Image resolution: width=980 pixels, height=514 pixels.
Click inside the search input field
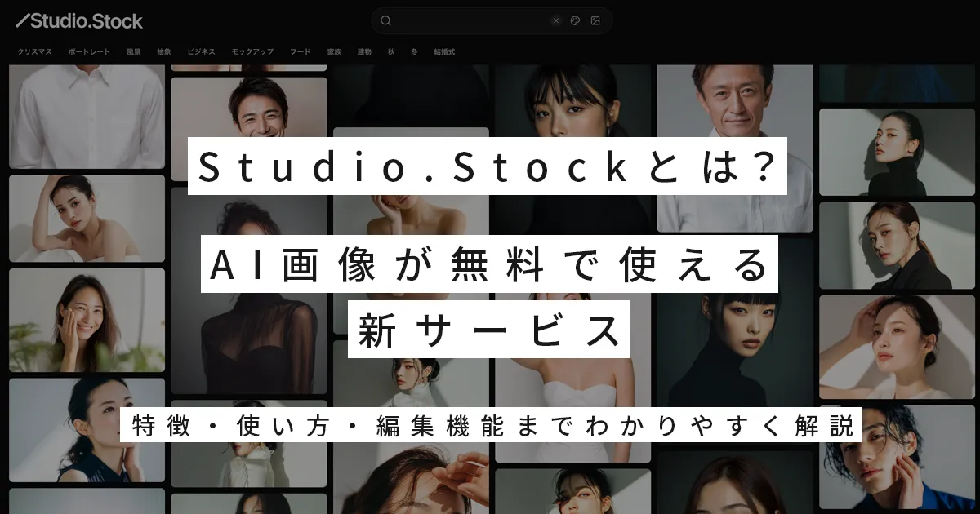(x=465, y=20)
